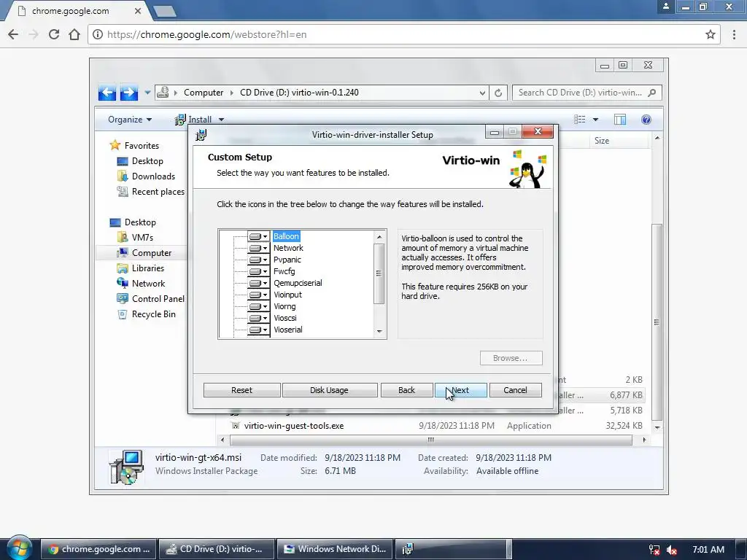
Task: Change Explorer view with view icon
Action: tap(579, 120)
